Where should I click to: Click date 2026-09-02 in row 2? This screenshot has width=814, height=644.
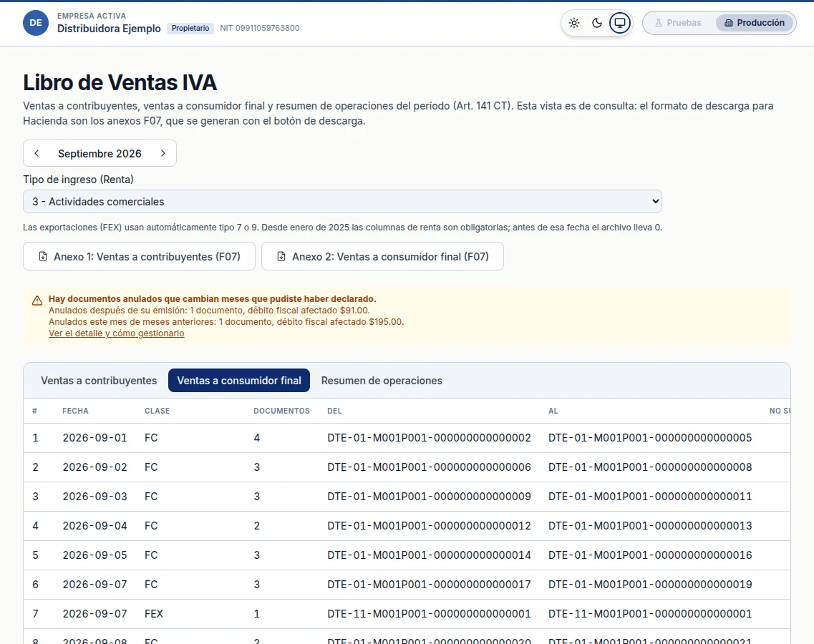click(95, 467)
